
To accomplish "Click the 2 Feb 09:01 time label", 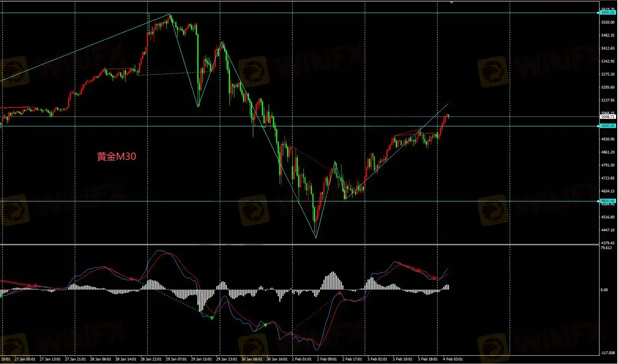I will (x=327, y=359).
